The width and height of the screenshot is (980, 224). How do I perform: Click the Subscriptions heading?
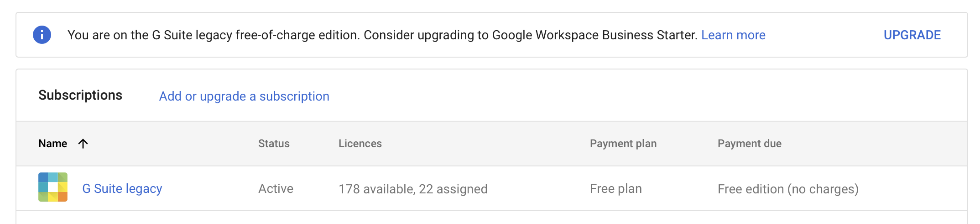[80, 95]
